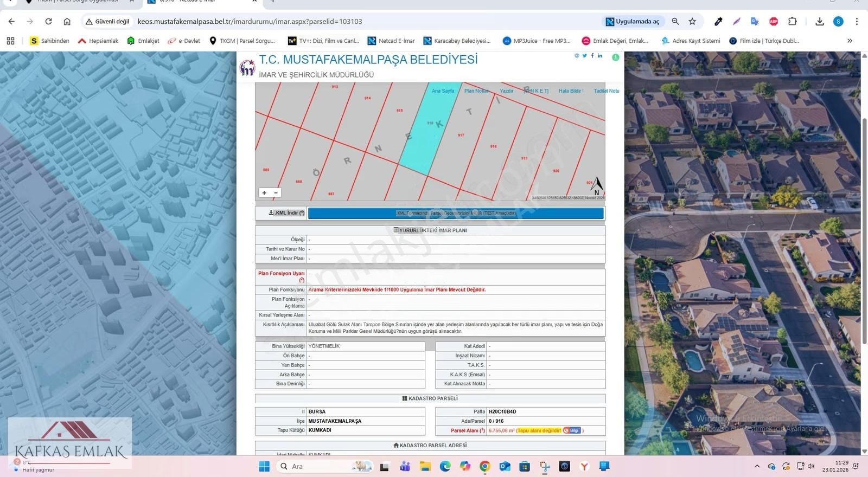Click the Uygulamada aç button in address bar
This screenshot has width=868, height=477.
tap(633, 22)
